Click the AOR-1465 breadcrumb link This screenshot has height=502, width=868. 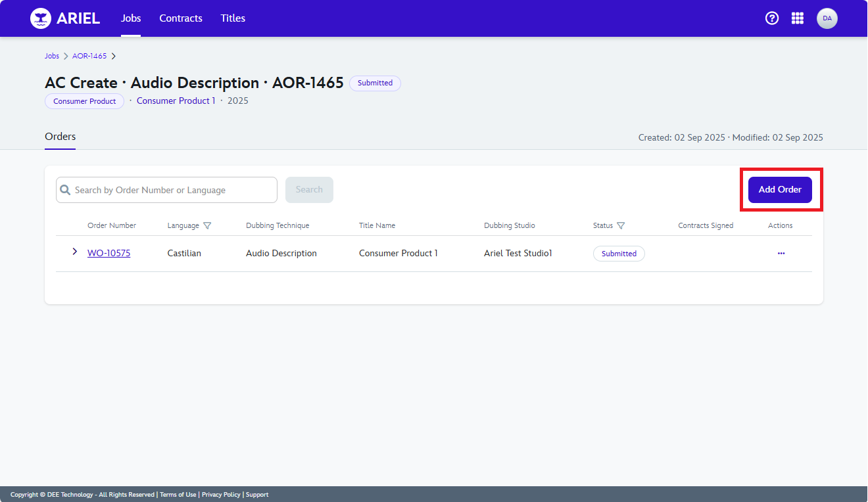(x=89, y=56)
